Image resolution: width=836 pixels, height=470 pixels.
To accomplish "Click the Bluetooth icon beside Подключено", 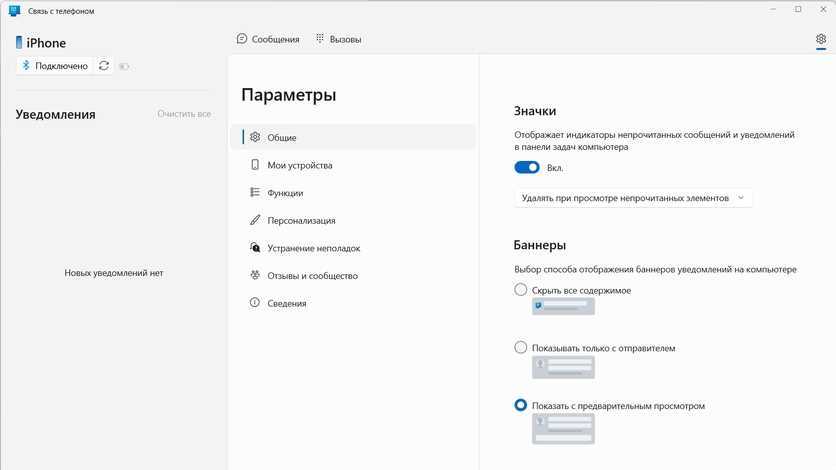I will coord(27,66).
